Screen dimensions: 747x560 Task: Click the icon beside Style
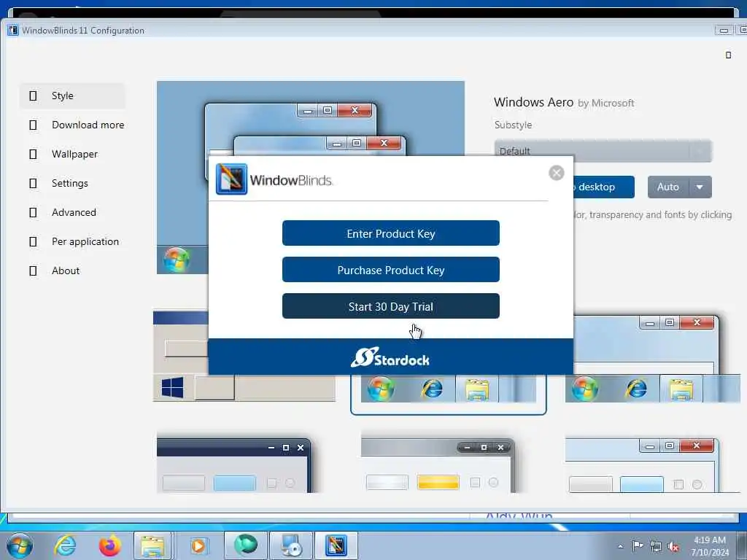(33, 96)
